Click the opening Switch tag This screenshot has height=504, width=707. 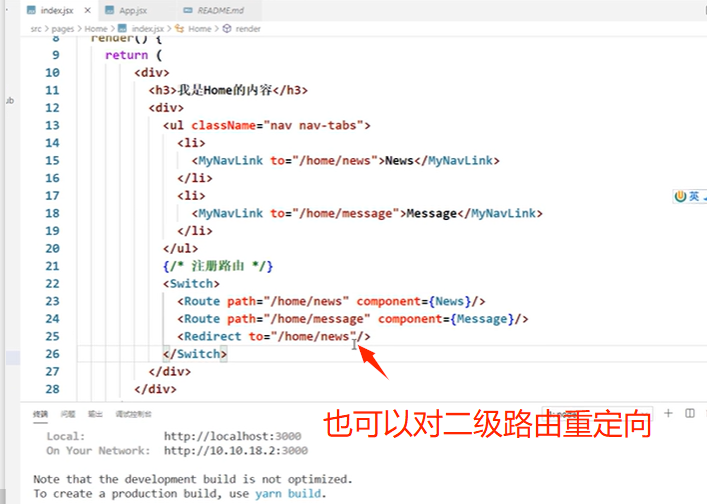pyautogui.click(x=191, y=284)
